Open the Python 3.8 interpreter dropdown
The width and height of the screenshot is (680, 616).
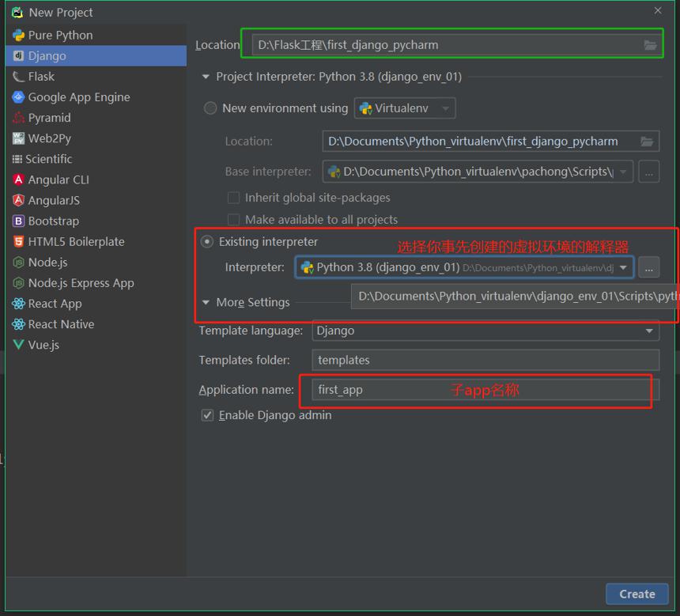pos(464,267)
